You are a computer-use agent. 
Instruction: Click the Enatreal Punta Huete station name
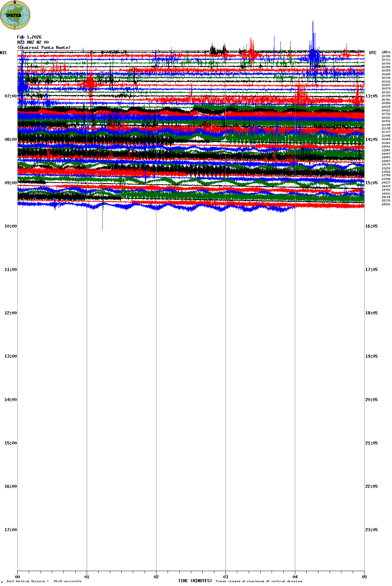tap(44, 48)
